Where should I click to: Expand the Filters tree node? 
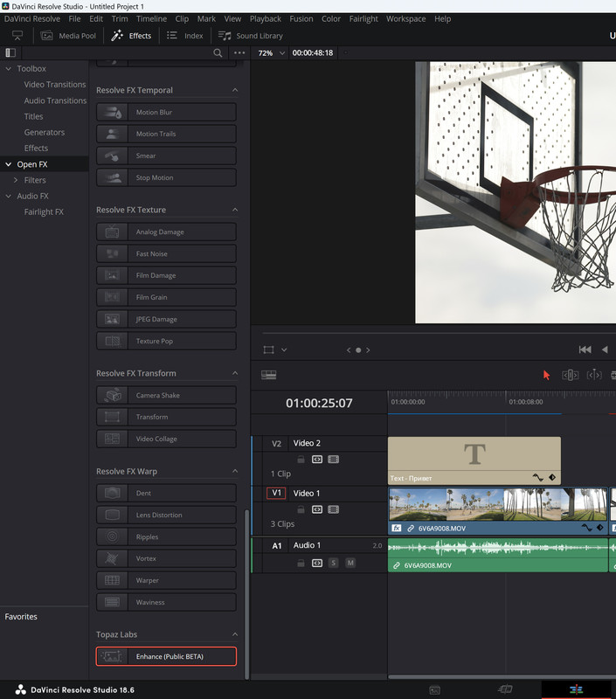pyautogui.click(x=16, y=180)
